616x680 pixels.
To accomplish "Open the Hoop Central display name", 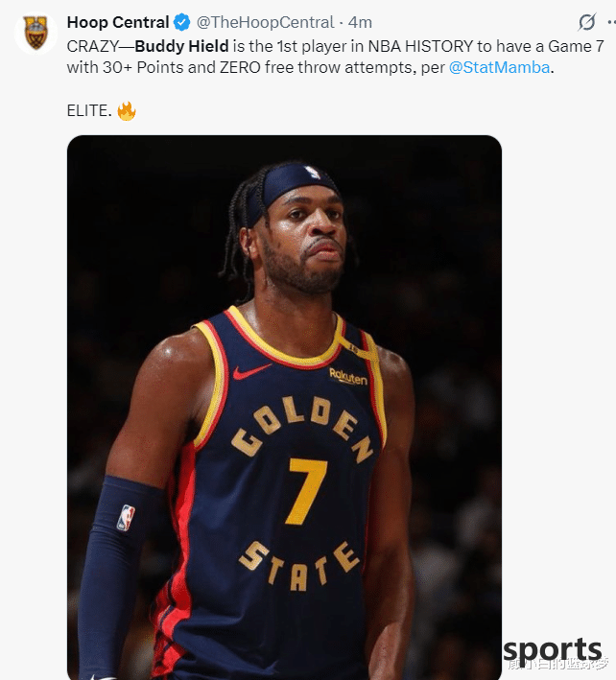I will click(118, 22).
